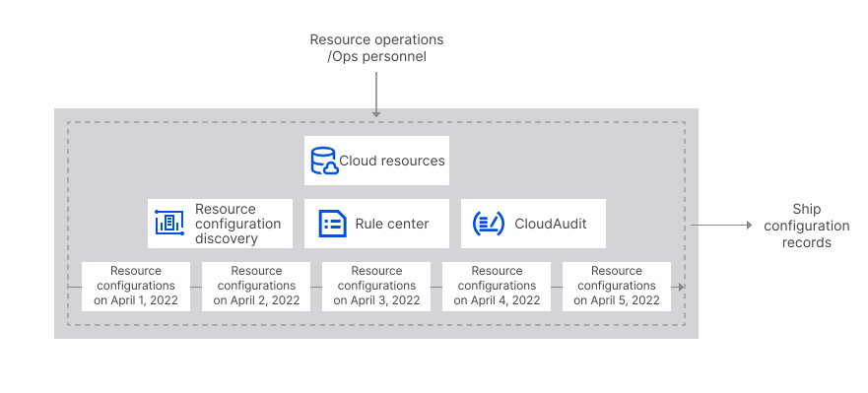868x393 pixels.
Task: Select the CloudAudit label text
Action: [x=550, y=225]
